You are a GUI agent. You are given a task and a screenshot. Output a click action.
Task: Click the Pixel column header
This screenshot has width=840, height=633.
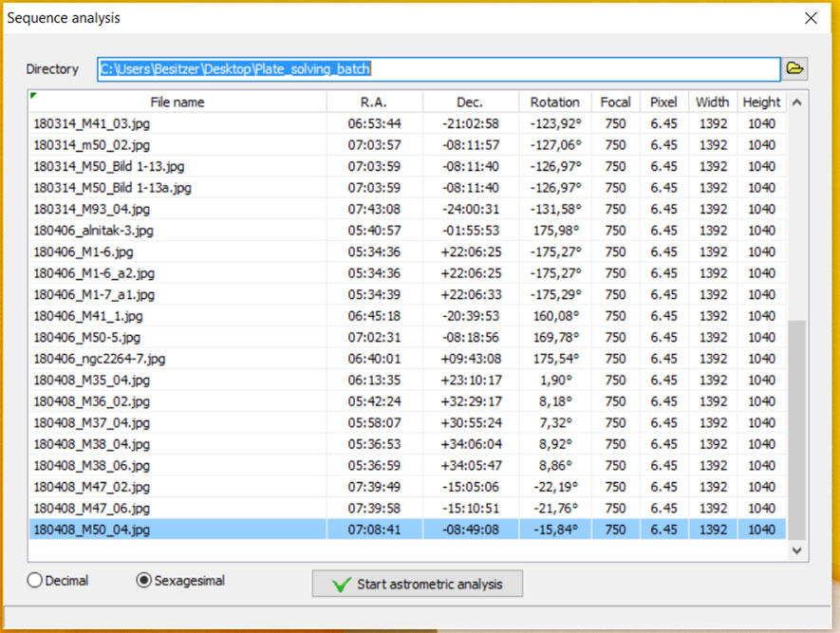663,102
